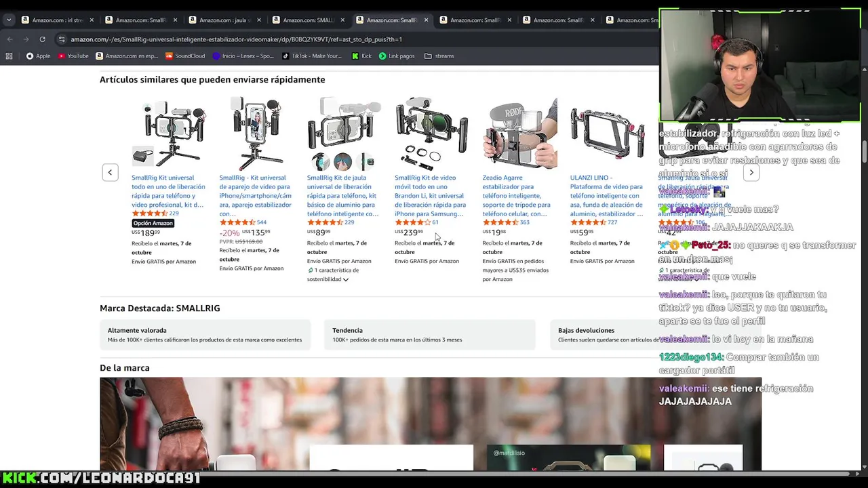Click the site info icon in address bar
The height and width of the screenshot is (488, 868).
click(62, 39)
